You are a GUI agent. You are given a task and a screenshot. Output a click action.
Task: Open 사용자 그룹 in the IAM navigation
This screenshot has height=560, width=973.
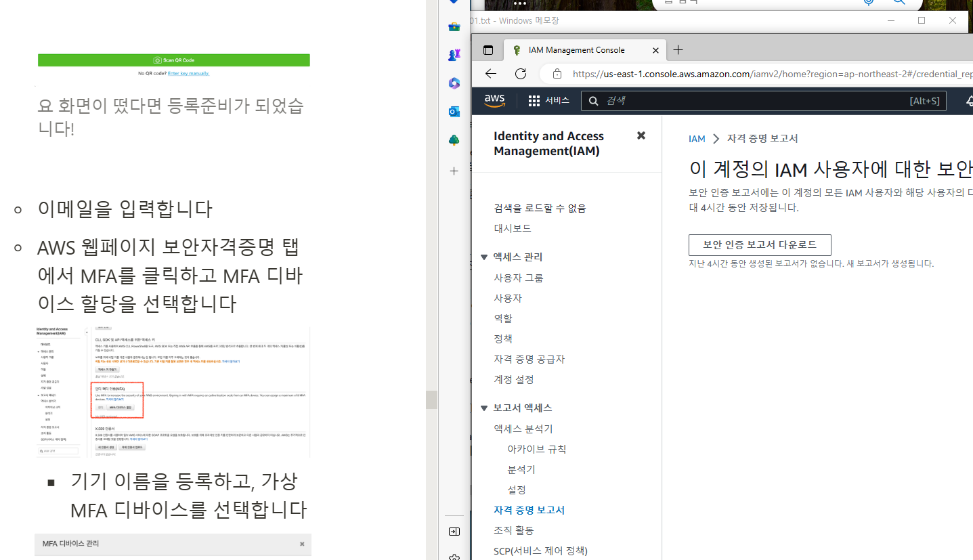(x=519, y=278)
